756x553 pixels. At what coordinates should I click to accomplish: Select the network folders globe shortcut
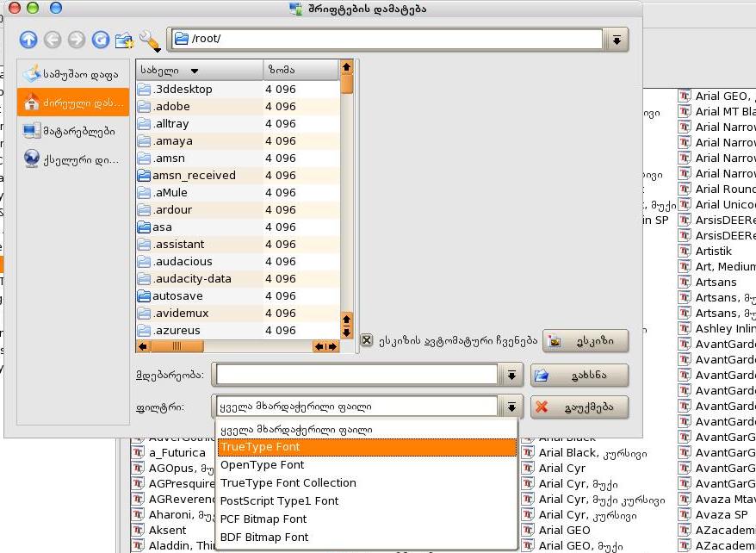coord(73,159)
